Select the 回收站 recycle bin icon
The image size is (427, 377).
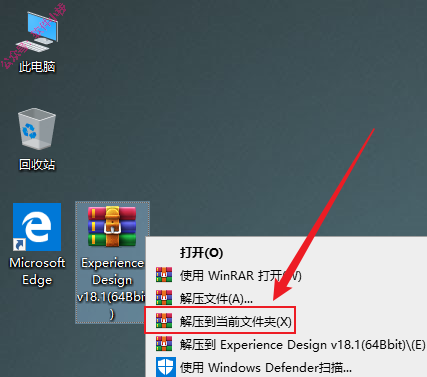tap(37, 129)
